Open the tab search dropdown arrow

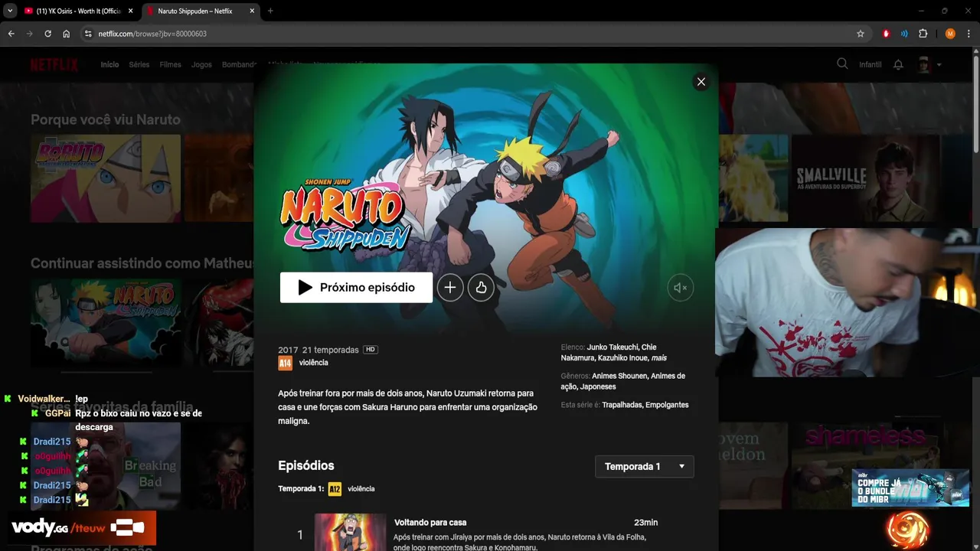tap(10, 11)
